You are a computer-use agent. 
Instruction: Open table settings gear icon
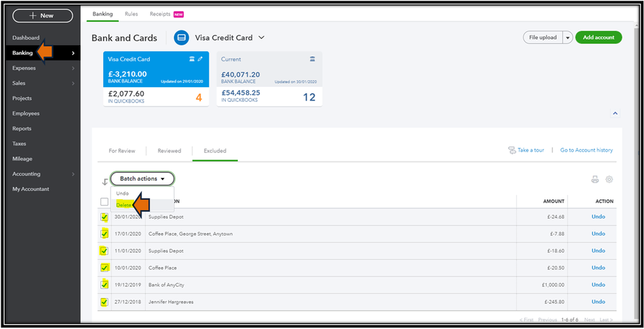[x=609, y=179]
